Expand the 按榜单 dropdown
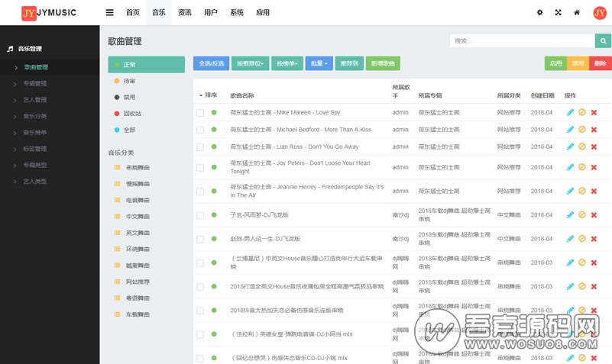 coord(288,64)
